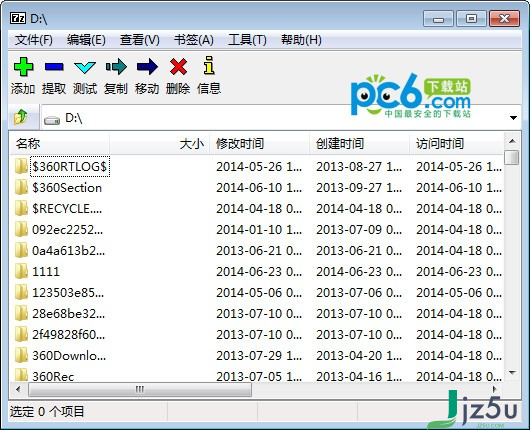Sort by 大小 column header
The height and width of the screenshot is (430, 530).
(160, 144)
